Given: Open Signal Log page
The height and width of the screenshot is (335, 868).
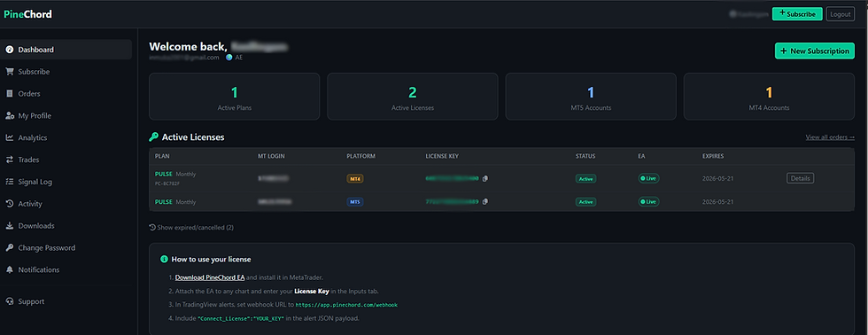Looking at the screenshot, I should [66, 182].
